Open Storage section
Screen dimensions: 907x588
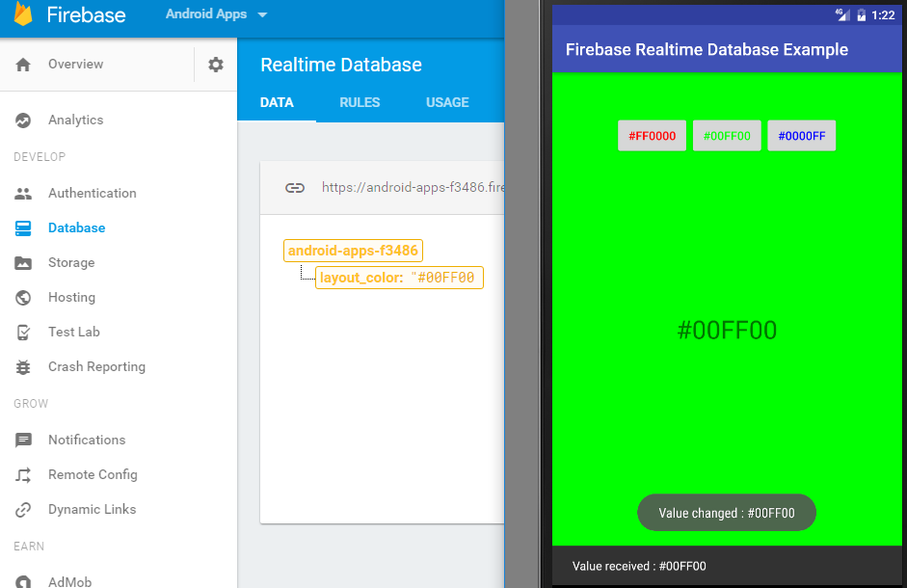coord(71,262)
